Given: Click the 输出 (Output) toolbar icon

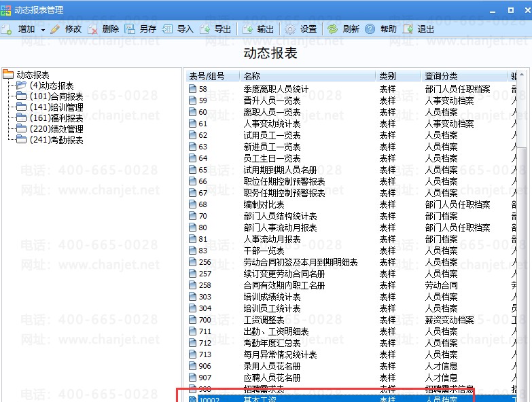Looking at the screenshot, I should [247, 29].
